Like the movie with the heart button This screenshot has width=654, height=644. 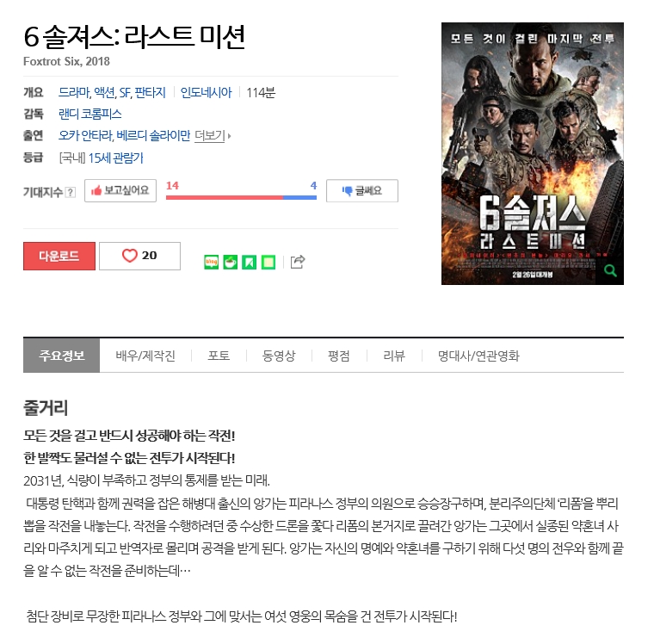139,256
